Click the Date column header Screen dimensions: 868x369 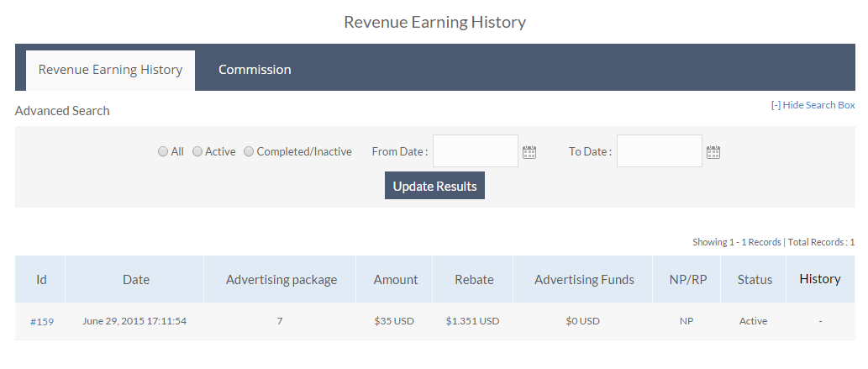coord(136,280)
